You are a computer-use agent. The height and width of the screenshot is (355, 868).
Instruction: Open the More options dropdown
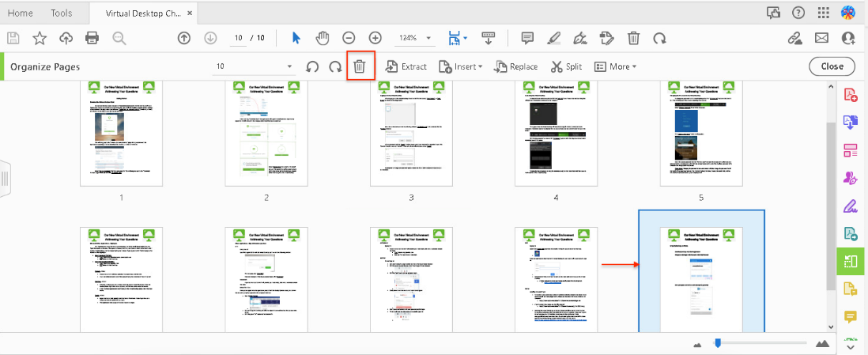(615, 66)
